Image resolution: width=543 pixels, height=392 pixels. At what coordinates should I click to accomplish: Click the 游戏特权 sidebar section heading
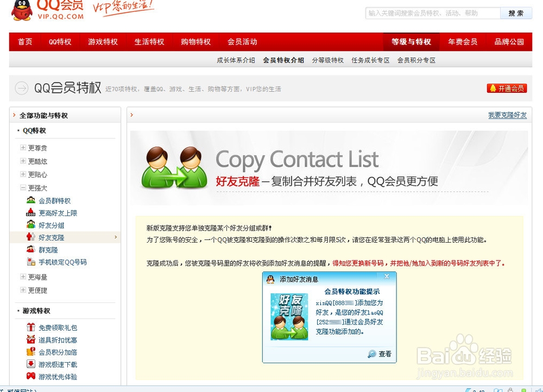pyautogui.click(x=36, y=311)
